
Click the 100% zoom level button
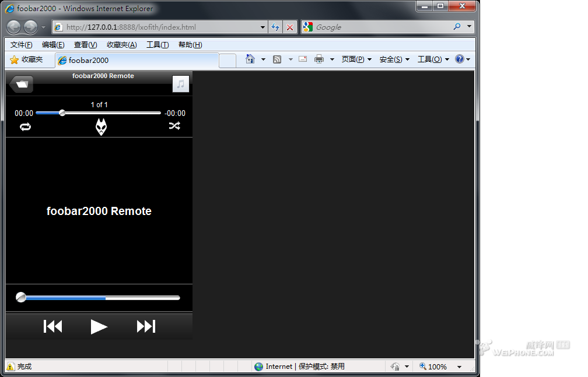(433, 367)
